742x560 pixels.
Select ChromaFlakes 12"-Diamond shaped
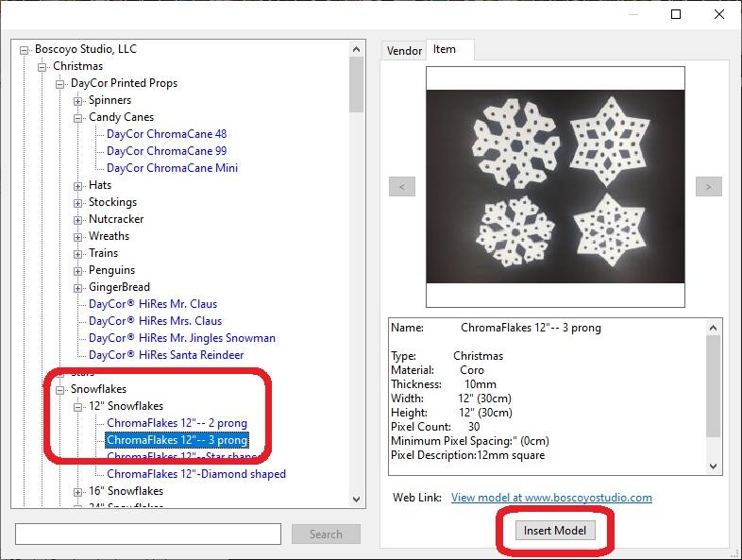[x=196, y=474]
